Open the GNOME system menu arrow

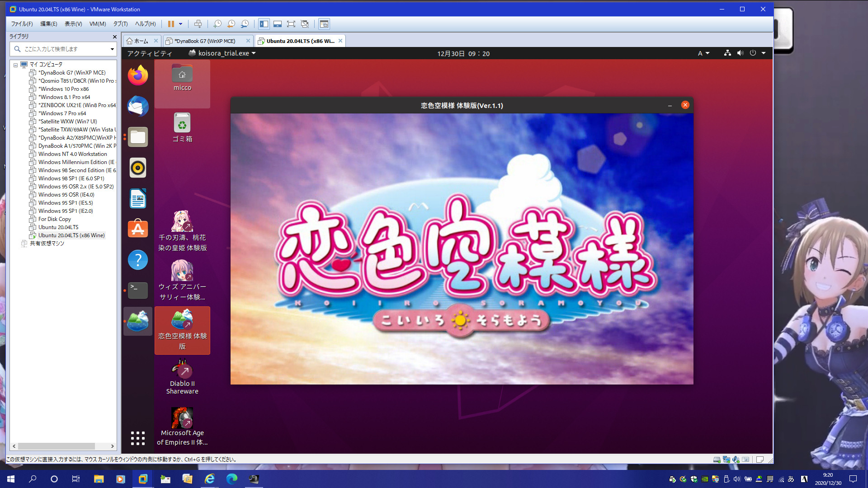764,53
